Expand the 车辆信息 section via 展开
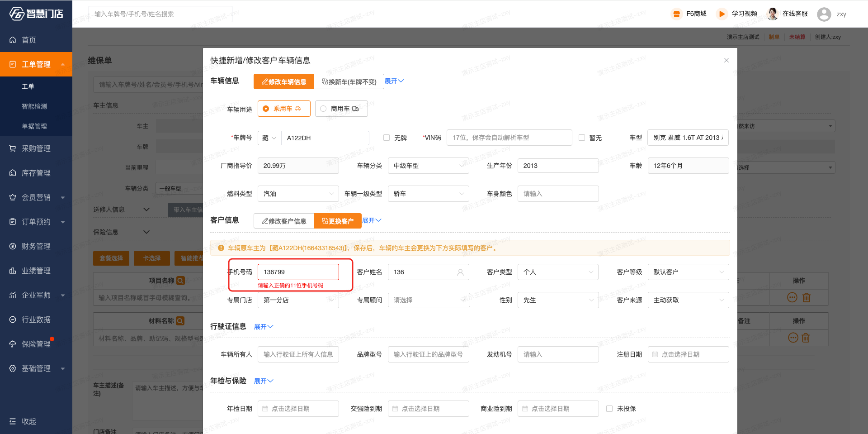Screen dimensions: 868x434 (394, 81)
